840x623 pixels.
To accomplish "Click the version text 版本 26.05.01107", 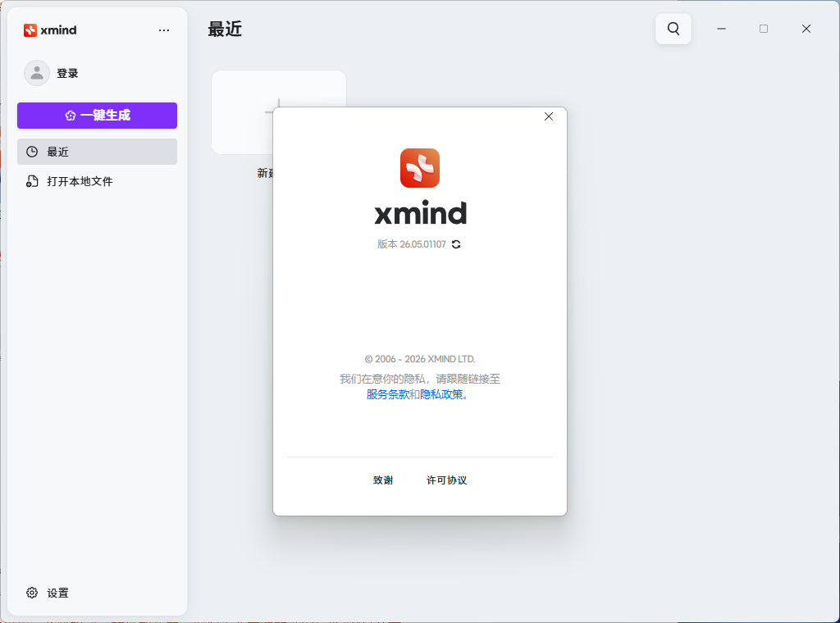I will point(412,244).
